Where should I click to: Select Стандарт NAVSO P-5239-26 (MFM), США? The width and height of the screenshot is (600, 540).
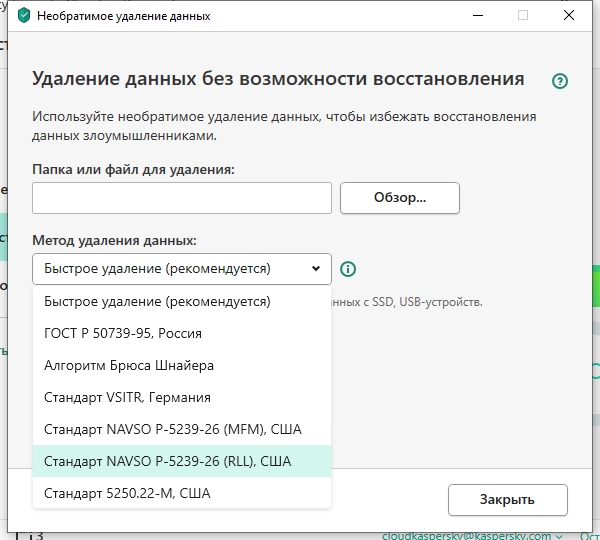click(x=182, y=429)
